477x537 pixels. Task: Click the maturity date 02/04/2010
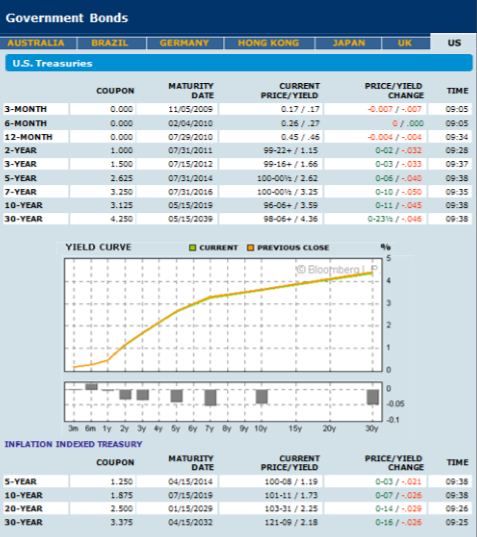tap(190, 123)
